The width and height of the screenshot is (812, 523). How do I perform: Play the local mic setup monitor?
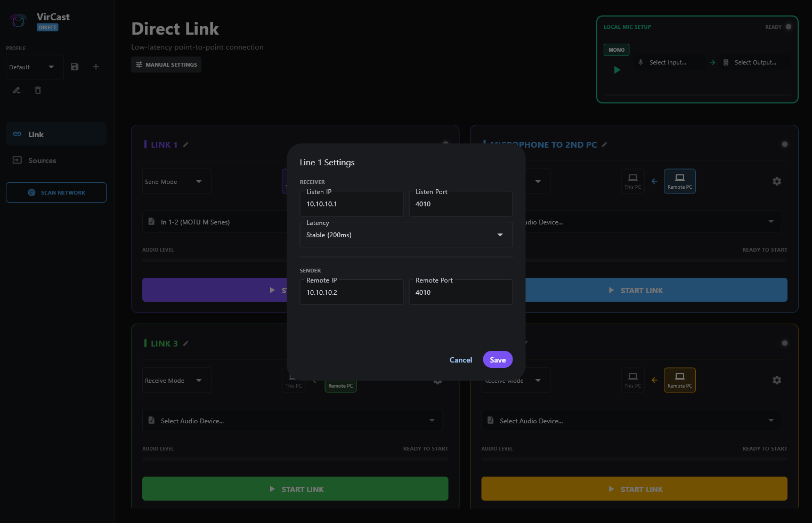(617, 70)
